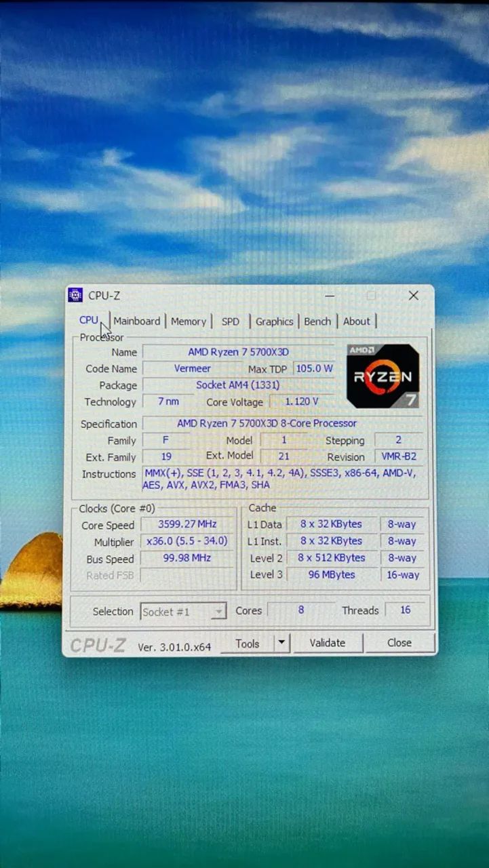Click the Tools button
Image resolution: width=489 pixels, height=868 pixels.
248,644
